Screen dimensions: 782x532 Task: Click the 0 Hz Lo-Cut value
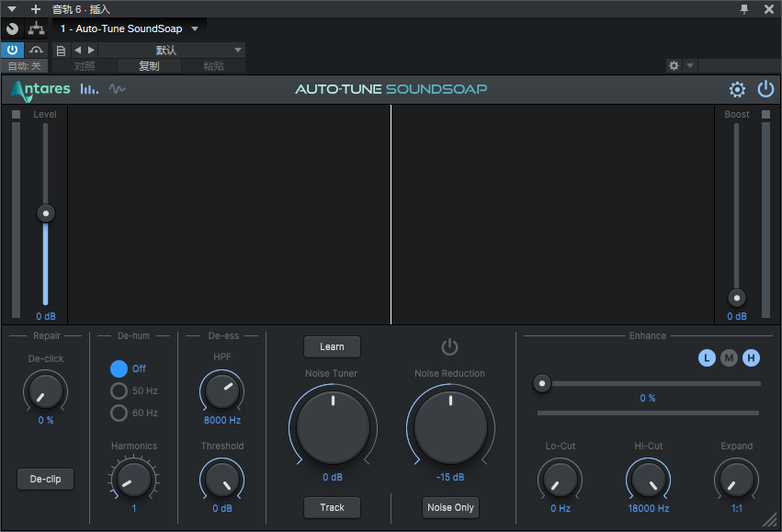coord(561,508)
